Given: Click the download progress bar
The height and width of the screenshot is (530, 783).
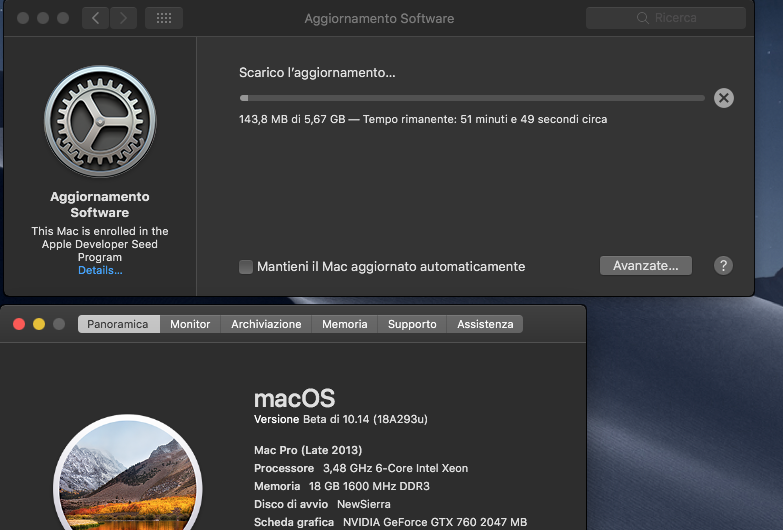Looking at the screenshot, I should coord(472,98).
